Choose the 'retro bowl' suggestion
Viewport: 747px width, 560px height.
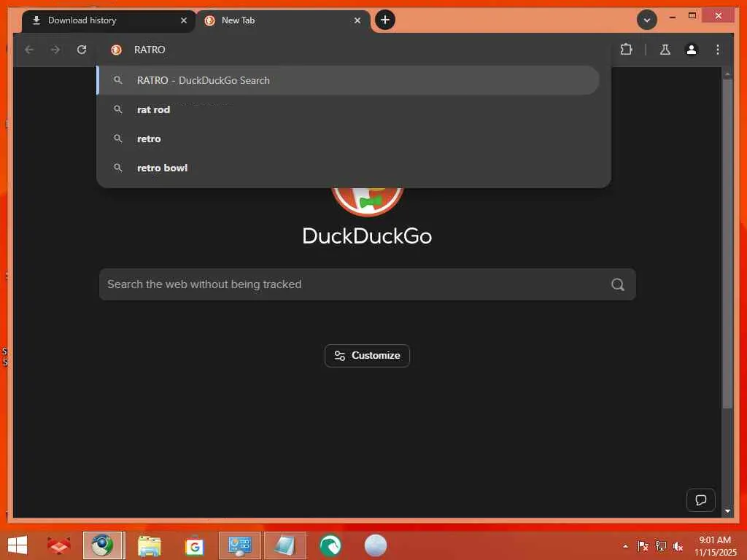coord(348,168)
